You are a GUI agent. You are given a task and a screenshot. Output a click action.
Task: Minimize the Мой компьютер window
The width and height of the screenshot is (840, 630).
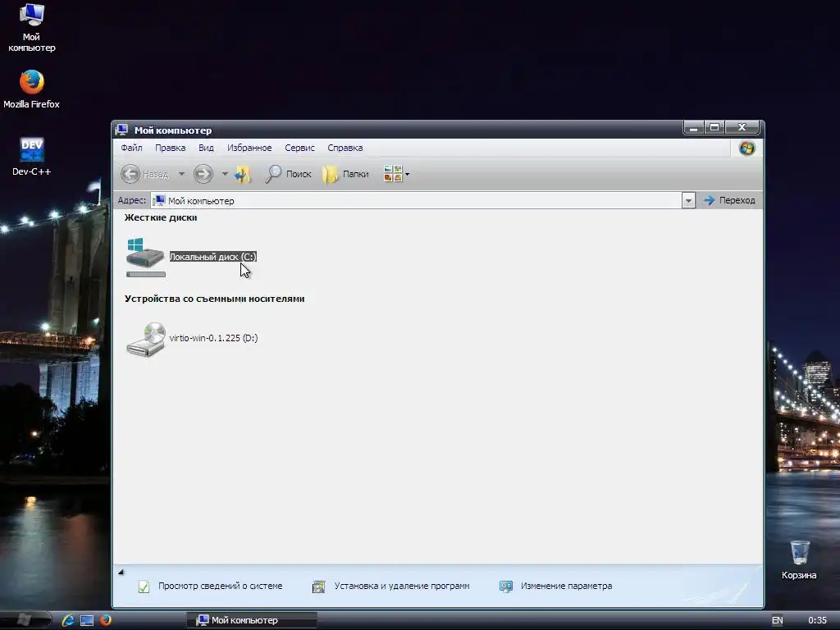point(693,127)
